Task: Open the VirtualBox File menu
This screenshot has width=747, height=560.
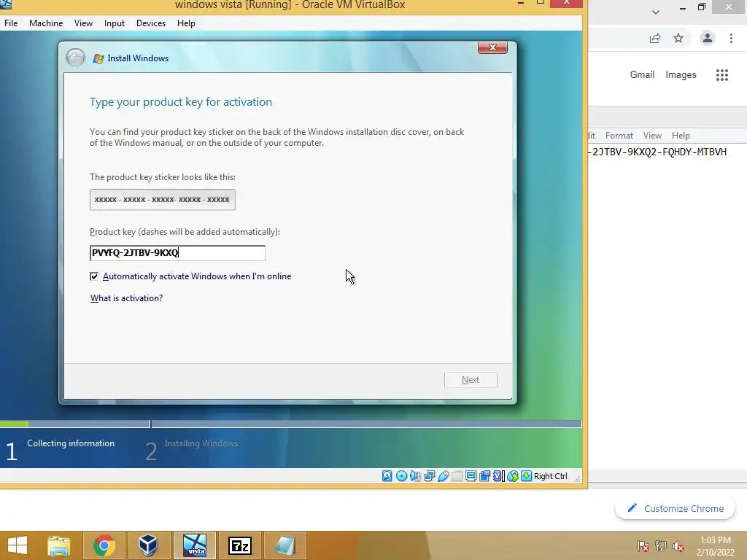Action: coord(11,23)
